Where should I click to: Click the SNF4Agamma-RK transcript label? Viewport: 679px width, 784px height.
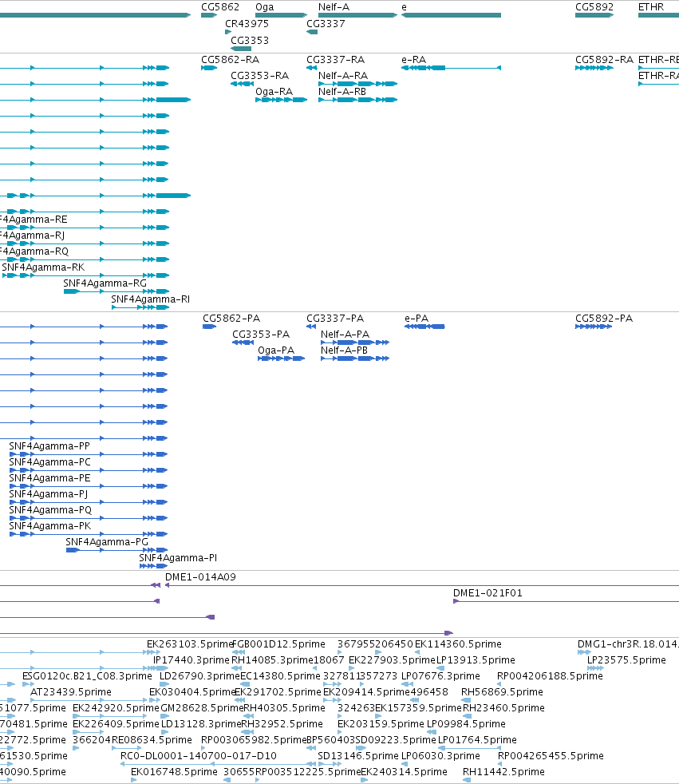[43, 267]
